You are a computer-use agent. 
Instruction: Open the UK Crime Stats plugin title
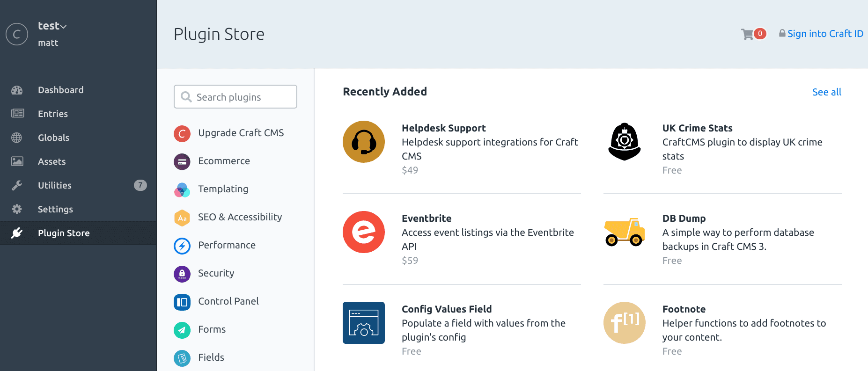coord(698,128)
